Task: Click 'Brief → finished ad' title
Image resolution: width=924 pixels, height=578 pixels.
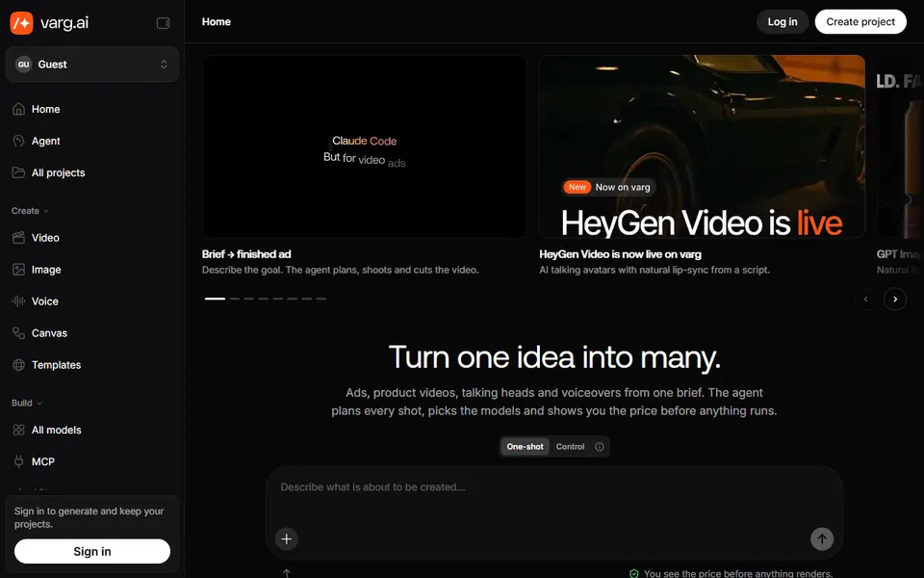Action: tap(246, 254)
